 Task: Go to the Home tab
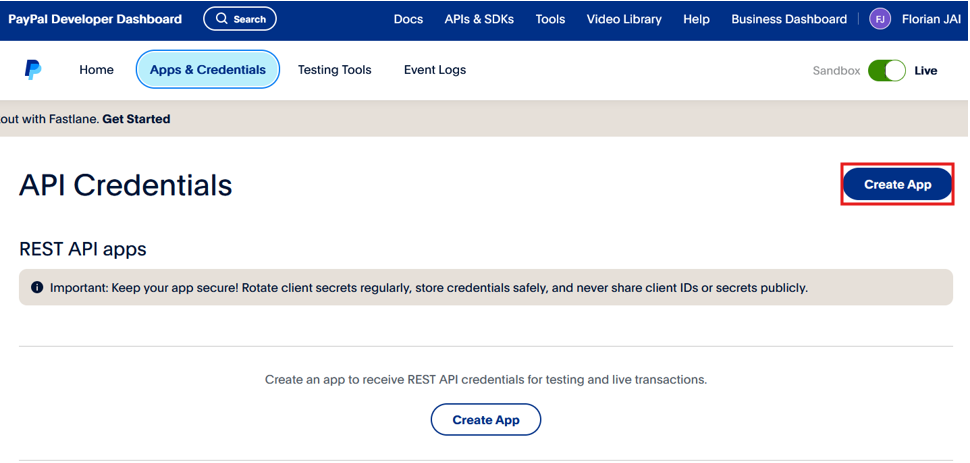[x=96, y=70]
